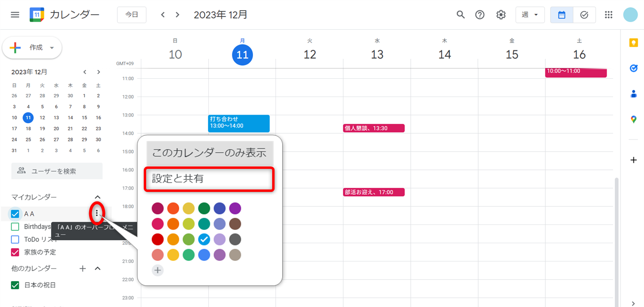This screenshot has height=307, width=644.
Task: Toggle 家族の予定 calendar checkbox
Action: coord(15,252)
